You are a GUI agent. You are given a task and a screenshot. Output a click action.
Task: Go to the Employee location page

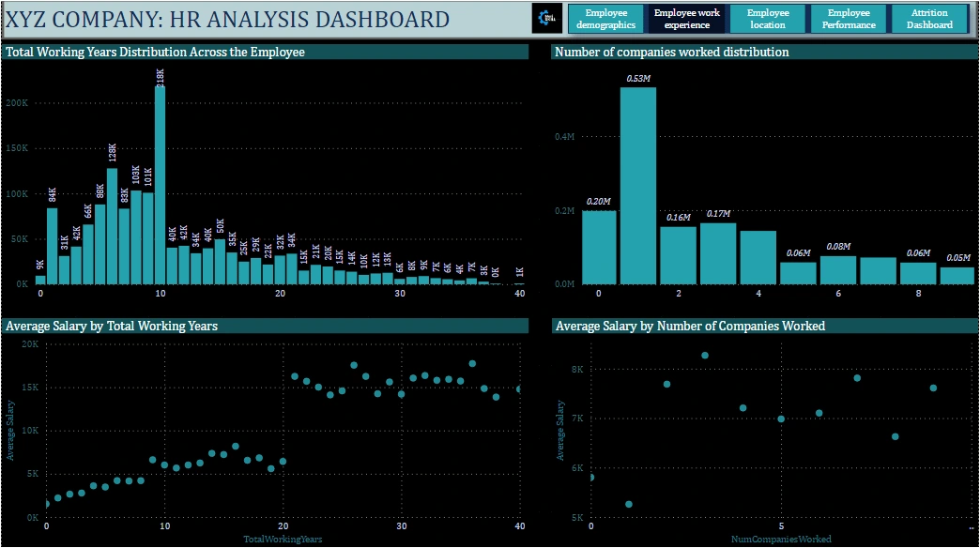[x=768, y=19]
